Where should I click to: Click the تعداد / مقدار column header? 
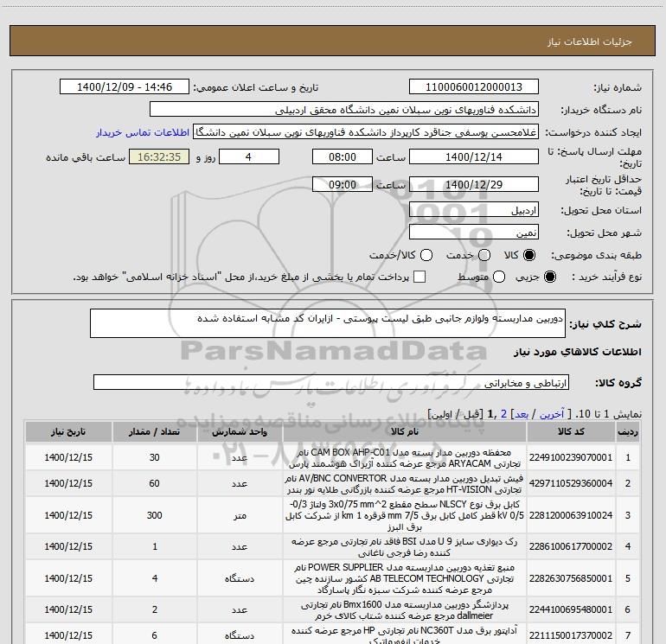coord(155,431)
